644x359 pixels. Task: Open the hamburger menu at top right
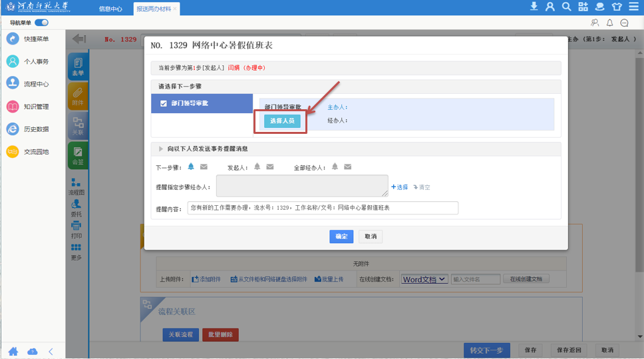[633, 7]
